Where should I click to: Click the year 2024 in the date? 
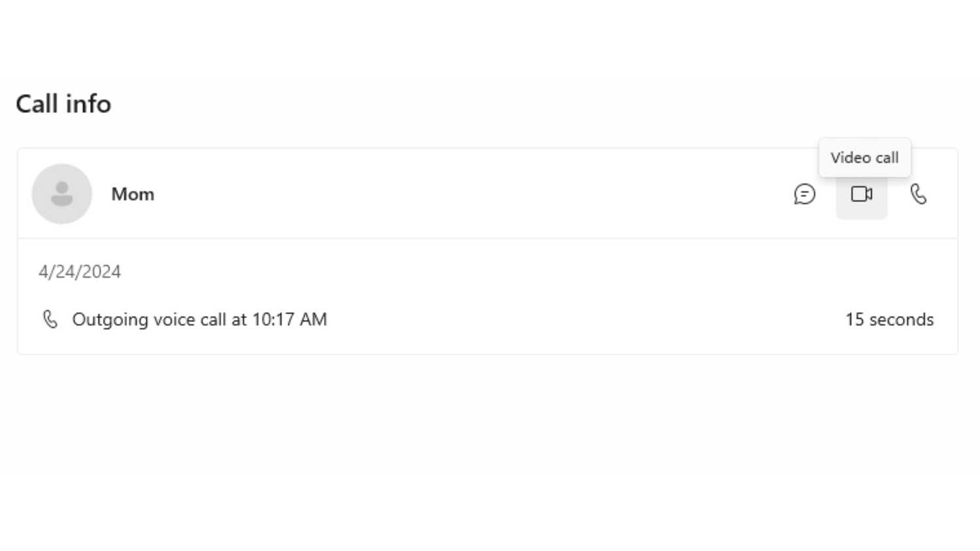(104, 272)
